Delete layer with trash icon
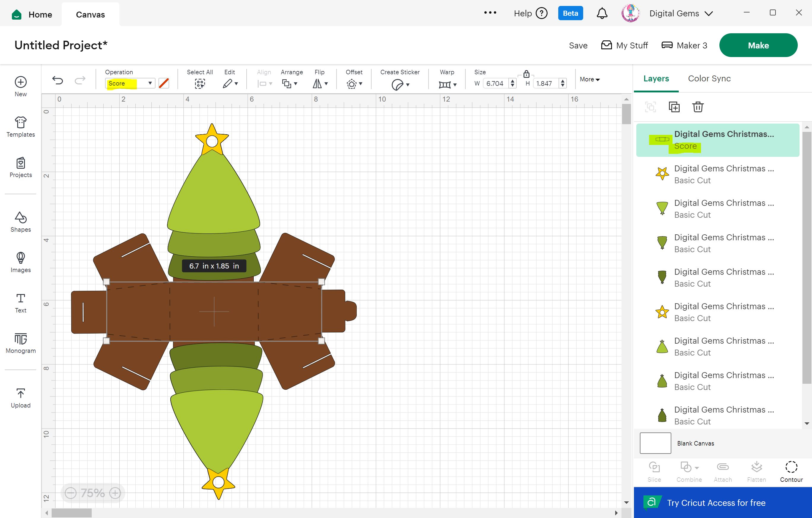812x518 pixels. [697, 107]
